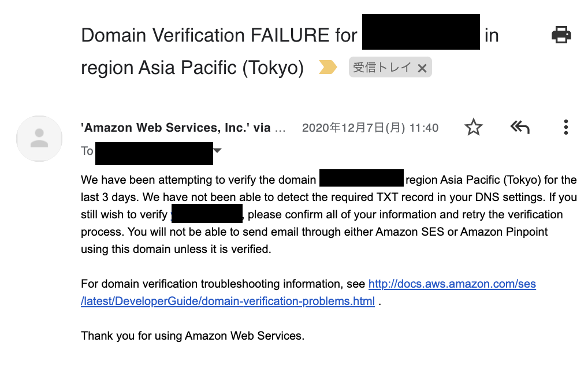
Task: Click the 受信トレイ inbox label
Action: pos(382,68)
